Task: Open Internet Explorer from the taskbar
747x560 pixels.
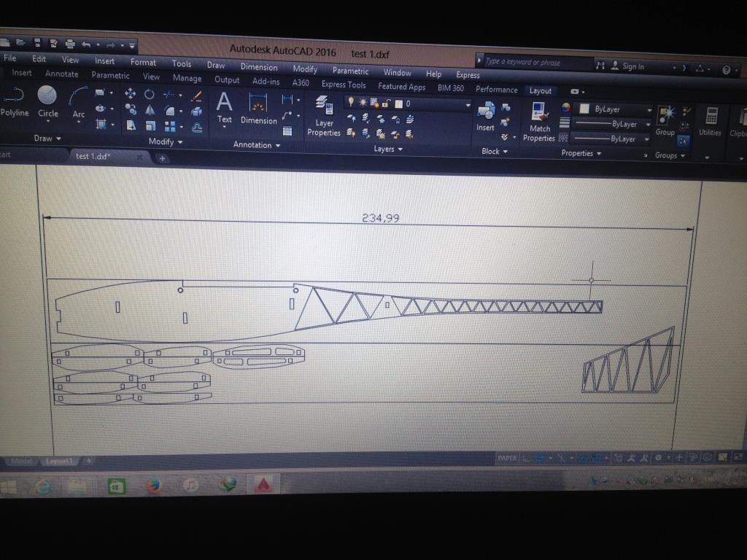Action: [x=43, y=486]
